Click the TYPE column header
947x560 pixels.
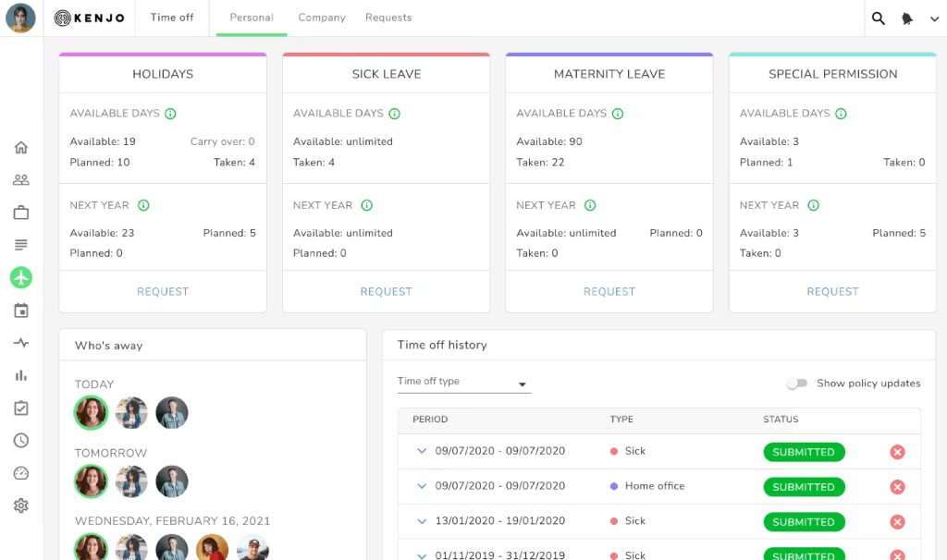pos(621,420)
